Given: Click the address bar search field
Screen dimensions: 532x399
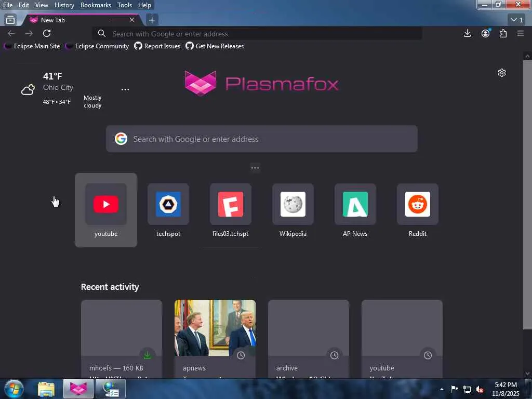Looking at the screenshot, I should (x=257, y=34).
